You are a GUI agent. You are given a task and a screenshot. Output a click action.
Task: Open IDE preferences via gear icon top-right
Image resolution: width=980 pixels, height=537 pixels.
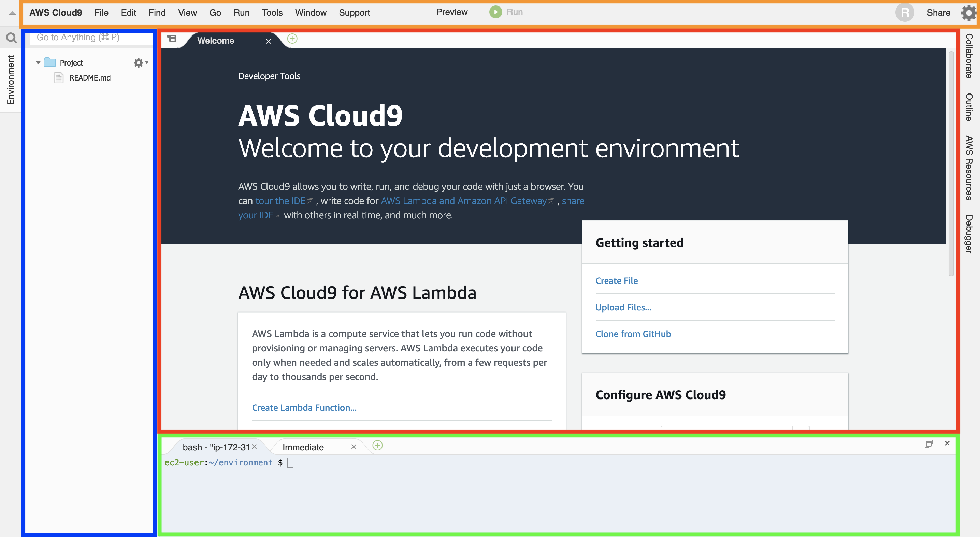point(969,13)
